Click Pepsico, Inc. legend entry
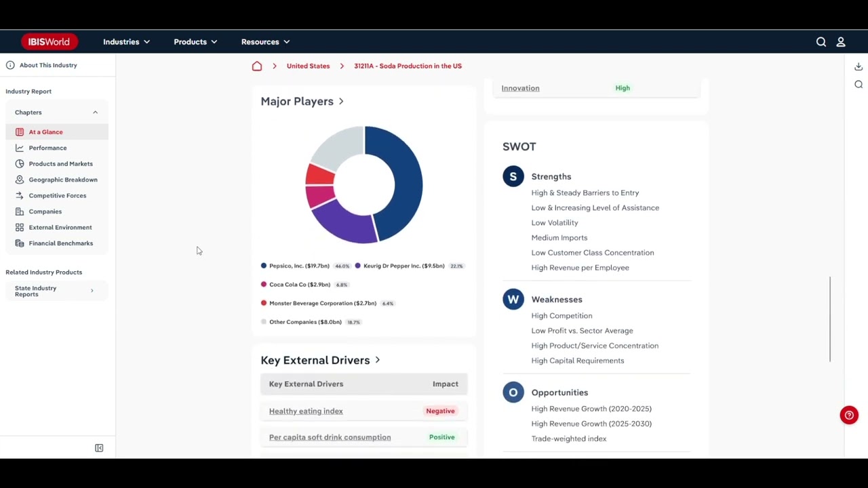Screen dimensions: 868x488 pyautogui.click(x=306, y=266)
